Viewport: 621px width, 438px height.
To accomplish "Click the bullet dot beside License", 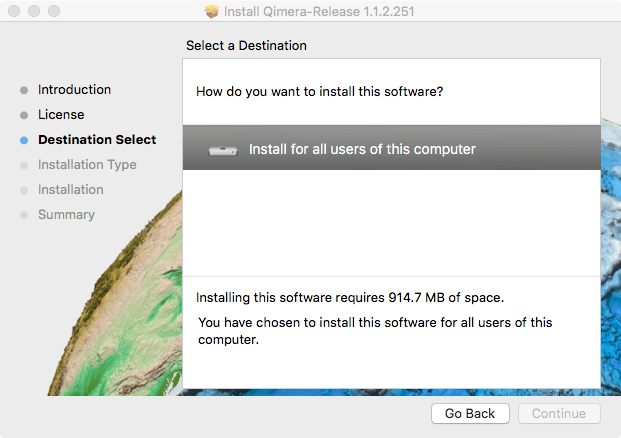I will pos(24,115).
